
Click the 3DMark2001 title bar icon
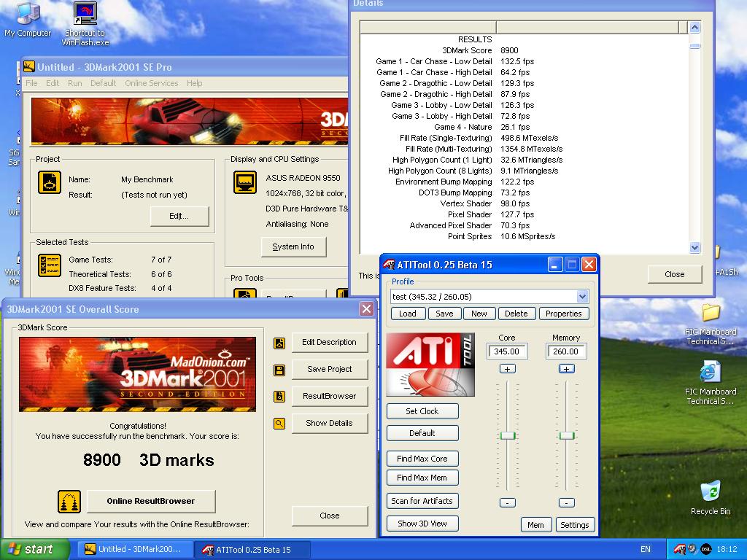click(29, 66)
